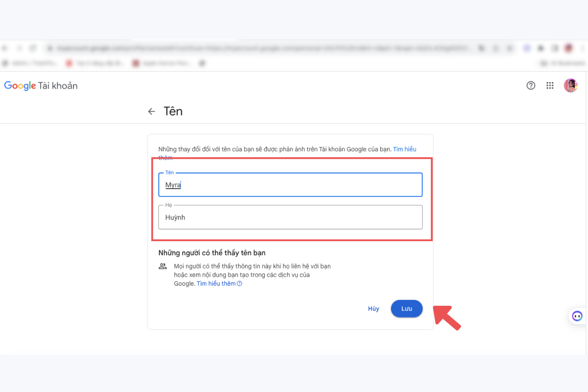Screen dimensions: 588x392
Task: Open the help question mark icon
Action: coord(531,86)
